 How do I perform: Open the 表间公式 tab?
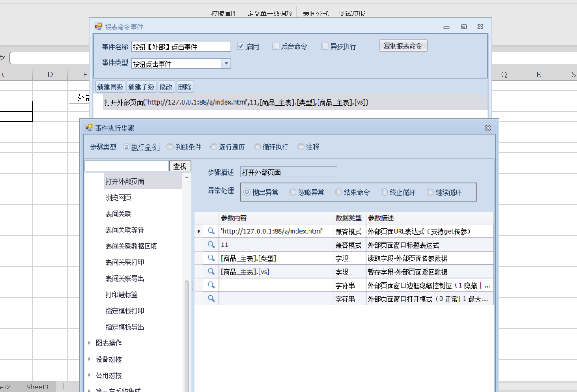pyautogui.click(x=315, y=13)
